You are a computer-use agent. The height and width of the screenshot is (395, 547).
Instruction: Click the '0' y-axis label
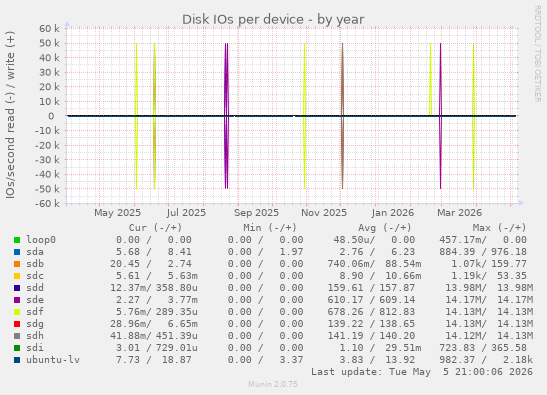click(51, 116)
